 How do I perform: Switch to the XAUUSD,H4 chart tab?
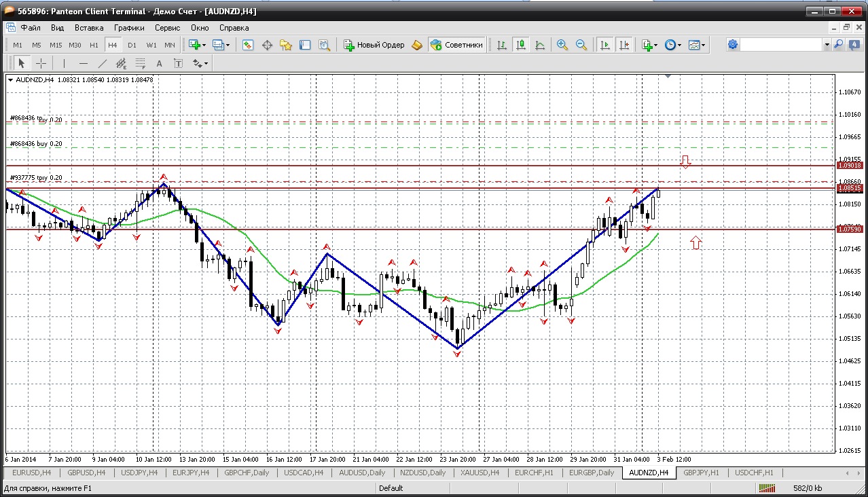pos(479,473)
